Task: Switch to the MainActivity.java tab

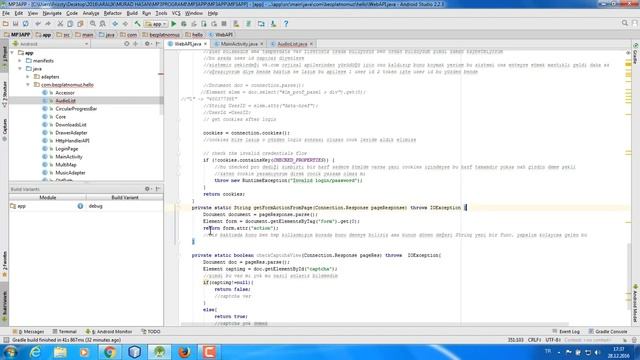Action: pyautogui.click(x=239, y=44)
